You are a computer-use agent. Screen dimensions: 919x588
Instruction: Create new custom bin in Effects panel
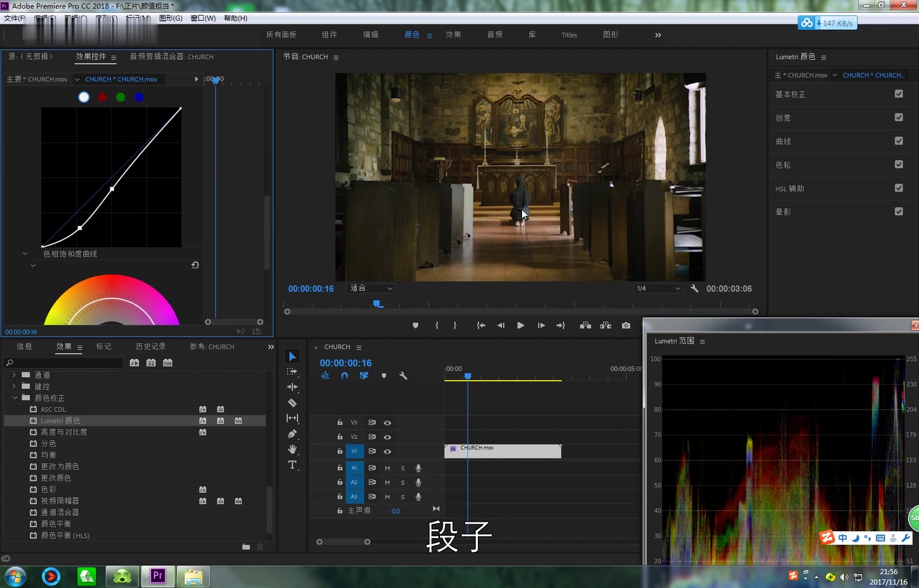coord(246,547)
